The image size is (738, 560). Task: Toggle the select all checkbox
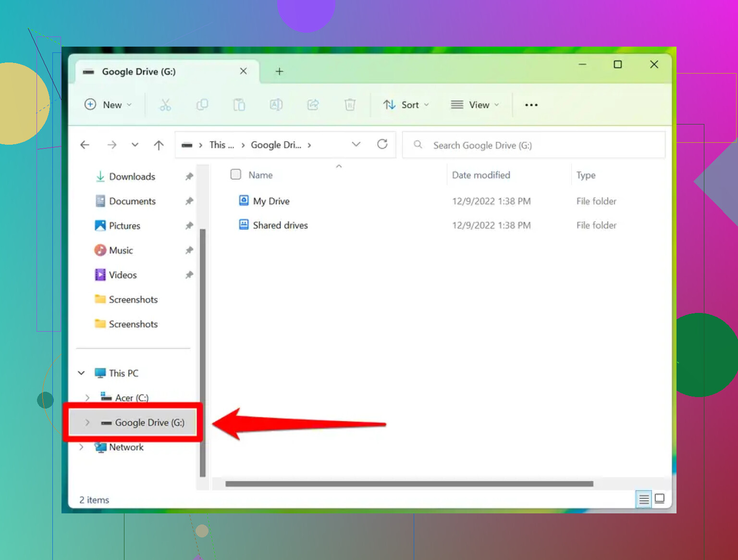[x=235, y=174]
